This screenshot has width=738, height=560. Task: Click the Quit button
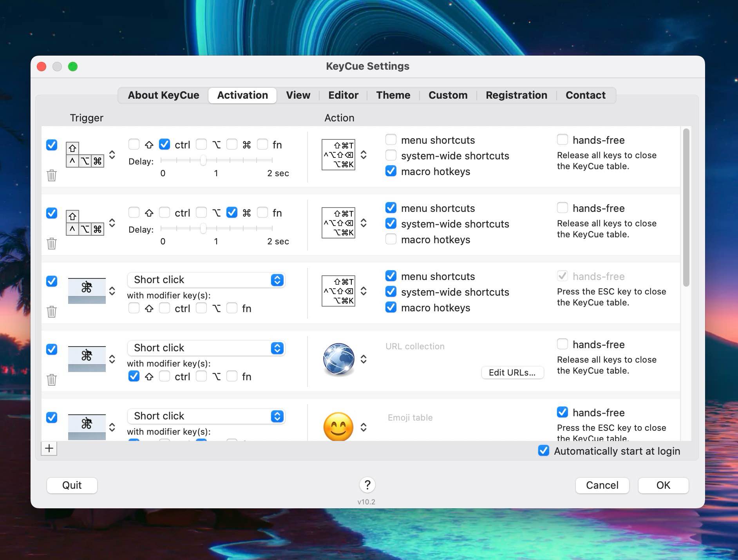(72, 485)
